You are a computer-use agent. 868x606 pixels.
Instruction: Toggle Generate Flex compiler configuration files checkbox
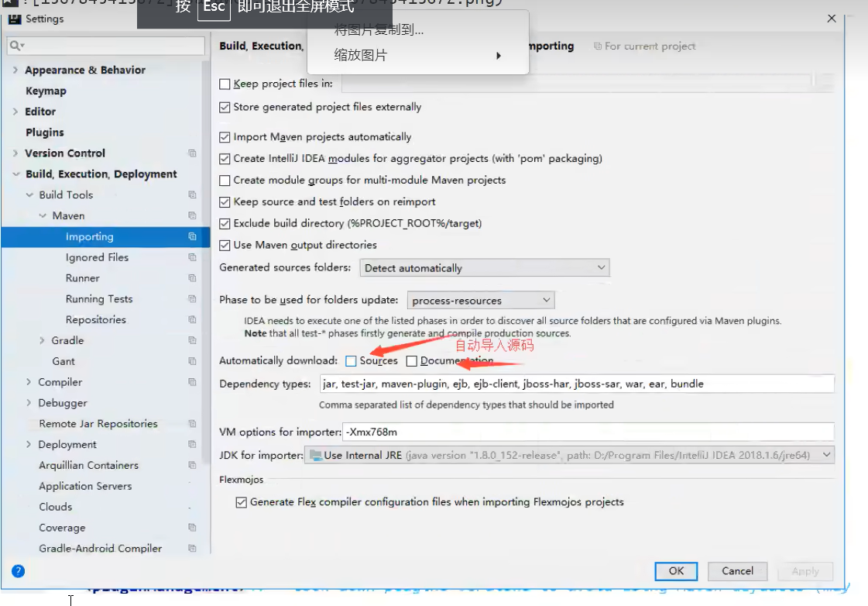242,502
